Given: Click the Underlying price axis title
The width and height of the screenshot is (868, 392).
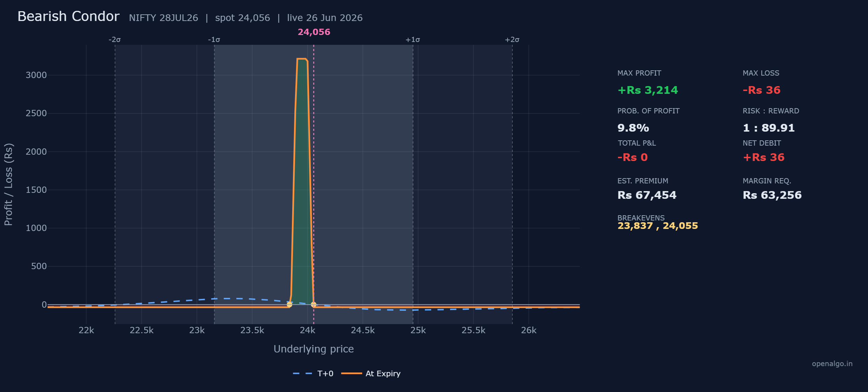Looking at the screenshot, I should 314,349.
